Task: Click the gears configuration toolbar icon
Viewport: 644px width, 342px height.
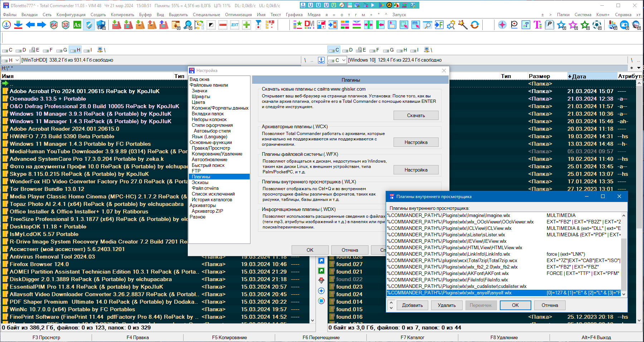Action: (x=451, y=25)
